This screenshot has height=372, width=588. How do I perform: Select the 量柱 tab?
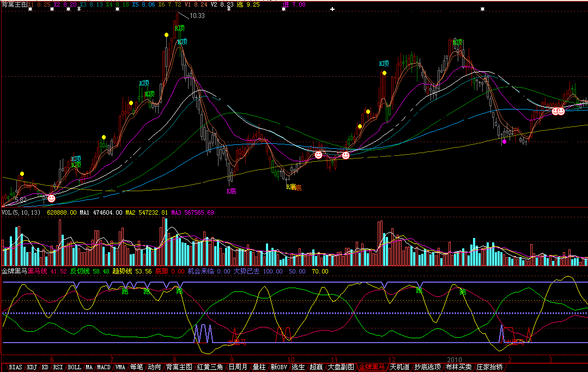click(259, 368)
